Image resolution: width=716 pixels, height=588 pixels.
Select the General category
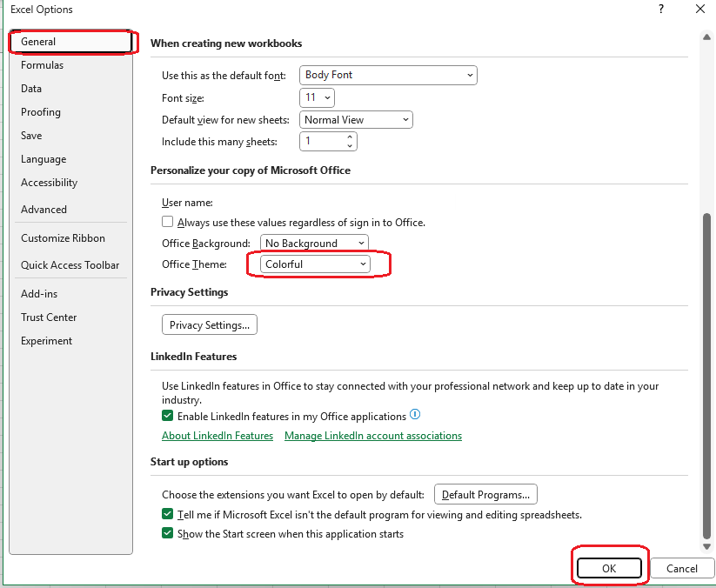(x=70, y=42)
